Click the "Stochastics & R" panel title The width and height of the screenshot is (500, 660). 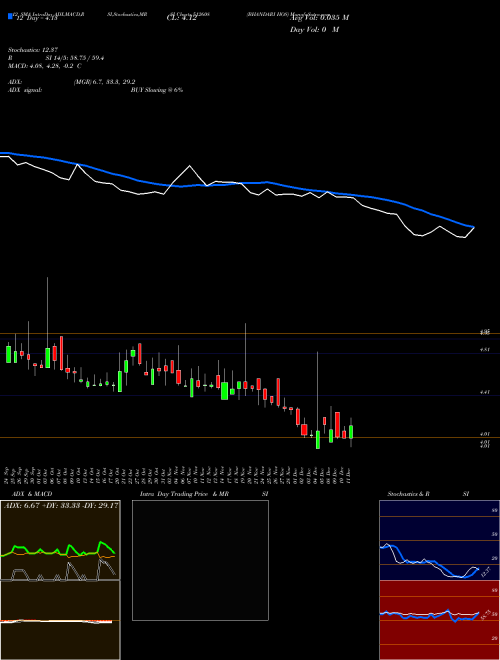[409, 494]
